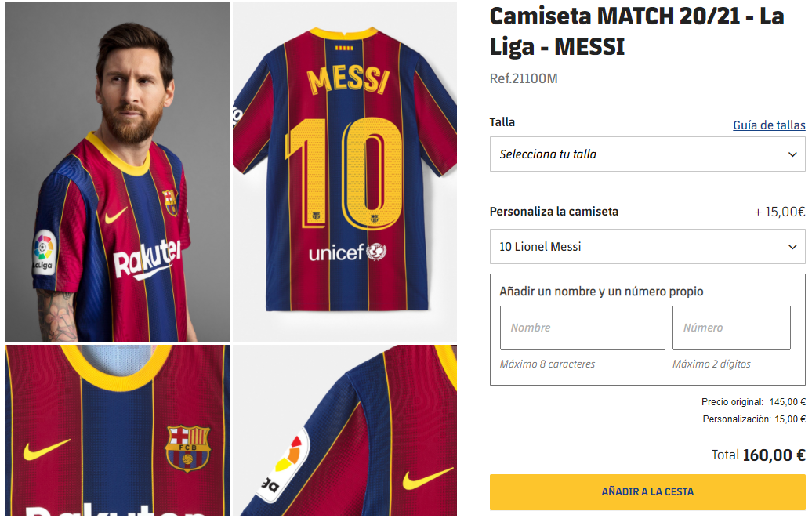
Task: Click the La Liga patch on Messi's sleeve
Action: (44, 252)
